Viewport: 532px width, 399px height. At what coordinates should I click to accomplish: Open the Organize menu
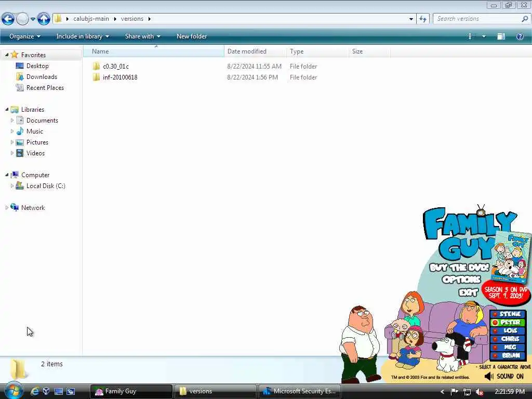[25, 36]
